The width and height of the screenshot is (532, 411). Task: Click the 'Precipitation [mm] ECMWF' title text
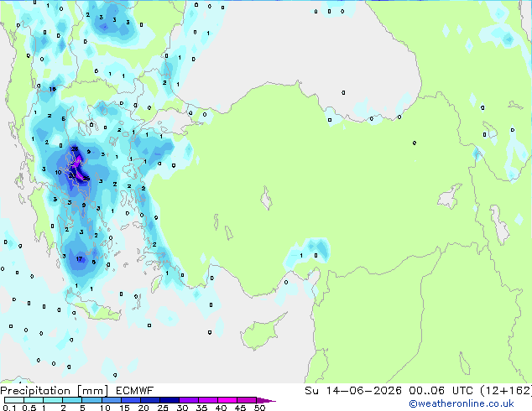coord(77,391)
